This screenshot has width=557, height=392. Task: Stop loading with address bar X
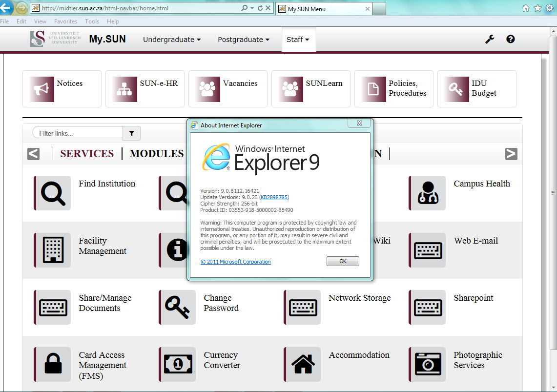point(268,8)
